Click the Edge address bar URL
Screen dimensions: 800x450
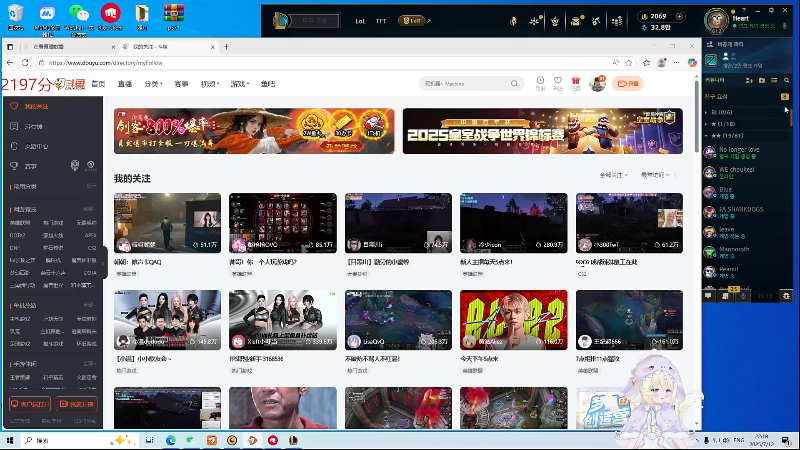[106, 63]
